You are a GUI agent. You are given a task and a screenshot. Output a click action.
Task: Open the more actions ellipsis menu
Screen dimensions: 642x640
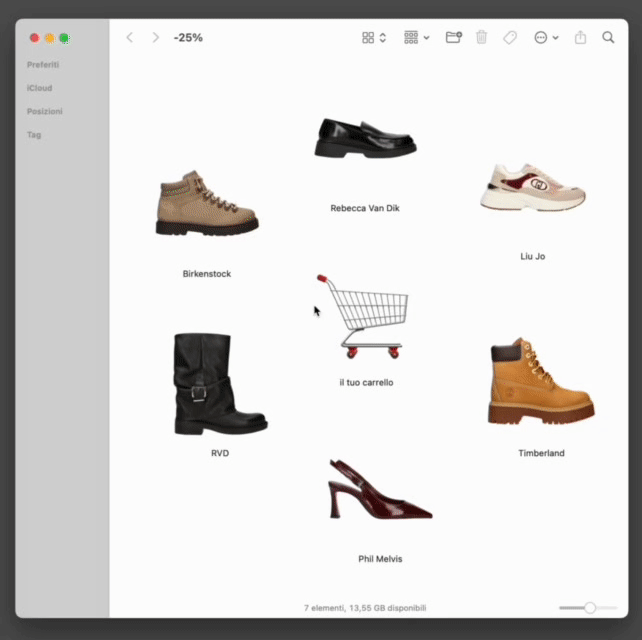545,37
